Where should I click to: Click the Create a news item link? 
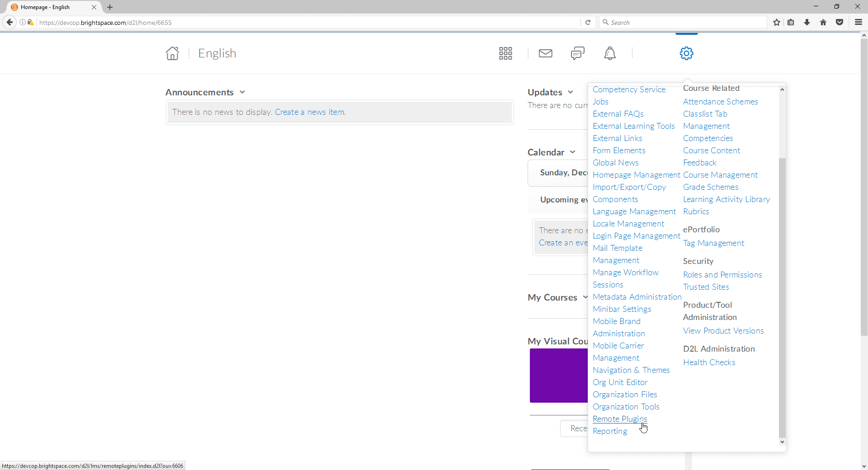tap(310, 112)
